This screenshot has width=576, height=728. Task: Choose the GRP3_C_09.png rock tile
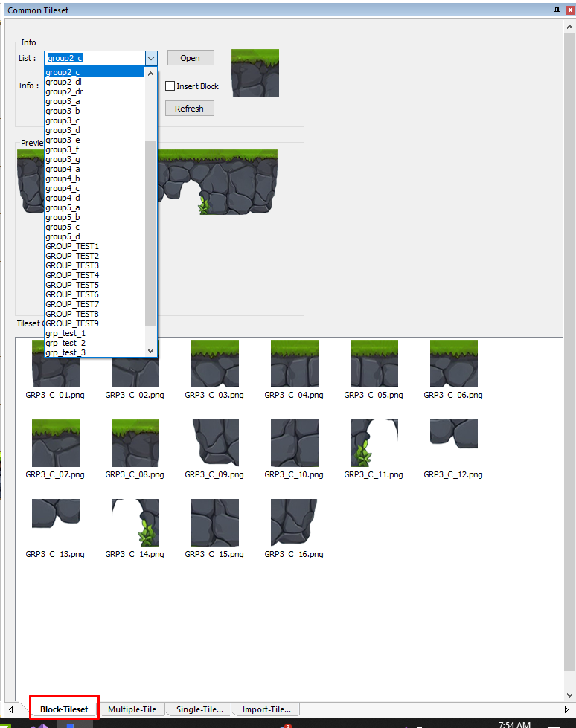coord(214,442)
